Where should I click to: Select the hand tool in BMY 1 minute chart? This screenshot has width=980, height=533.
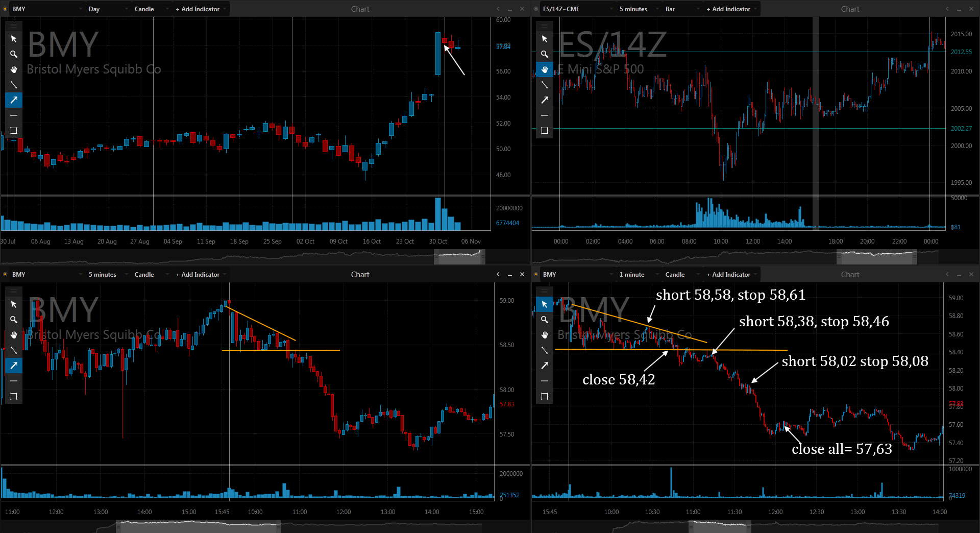545,335
